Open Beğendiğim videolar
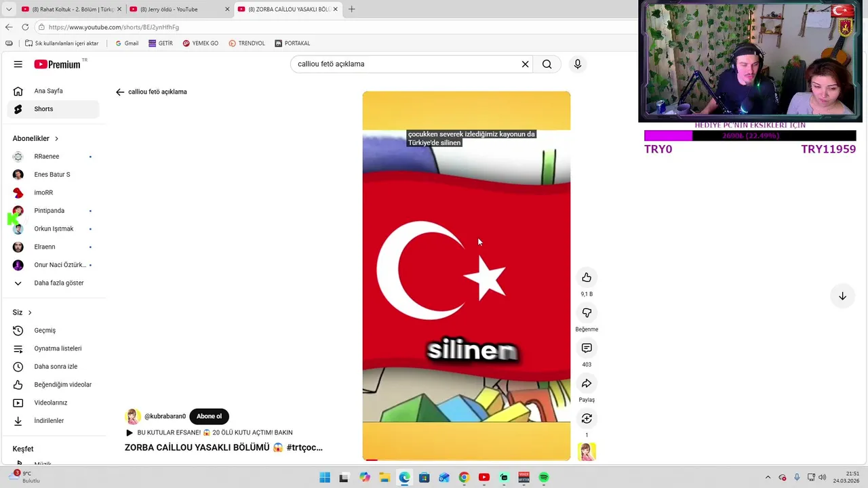 point(53,385)
